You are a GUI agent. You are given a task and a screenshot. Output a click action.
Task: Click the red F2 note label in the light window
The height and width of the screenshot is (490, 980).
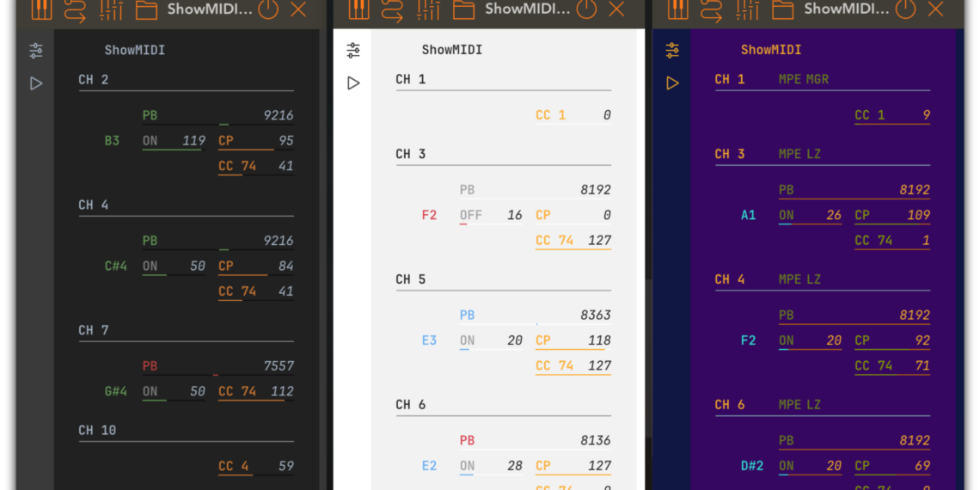coord(429,215)
